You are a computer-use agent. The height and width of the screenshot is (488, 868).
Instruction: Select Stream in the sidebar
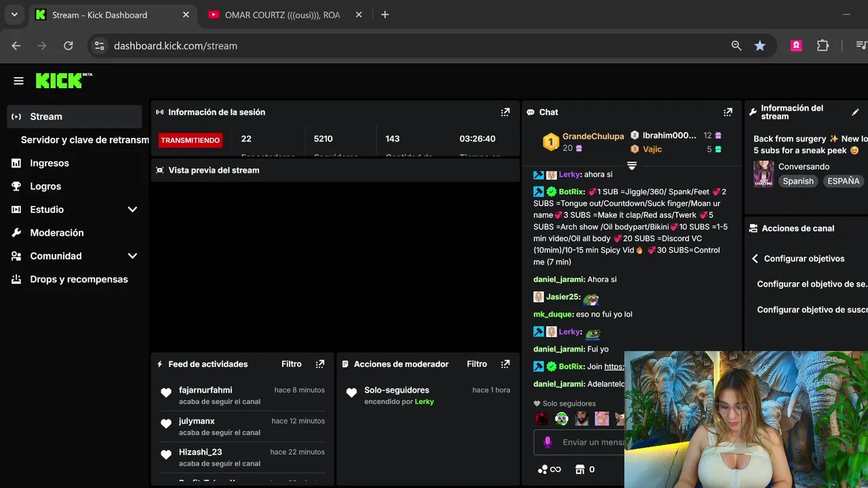(75, 117)
